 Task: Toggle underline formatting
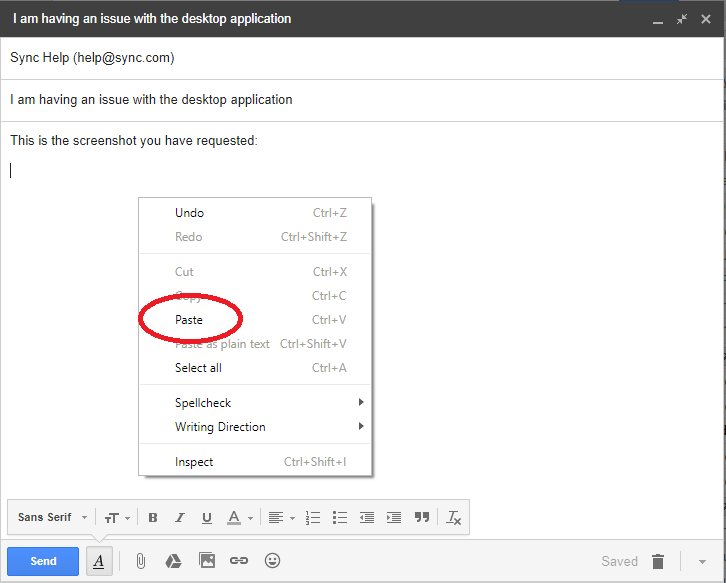207,517
